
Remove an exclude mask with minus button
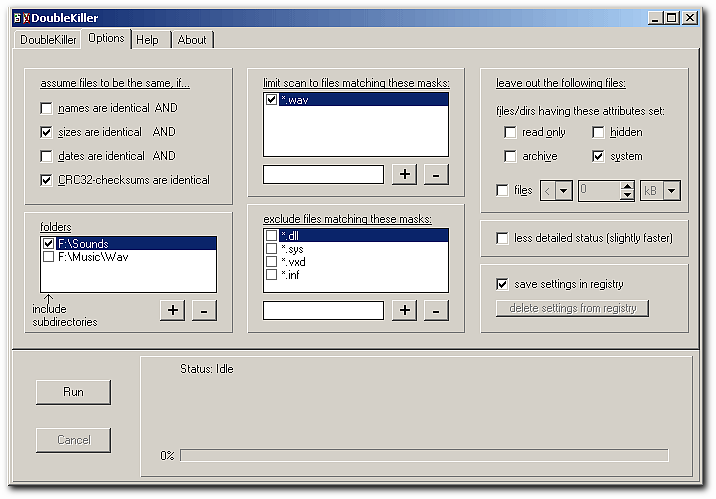coord(436,310)
